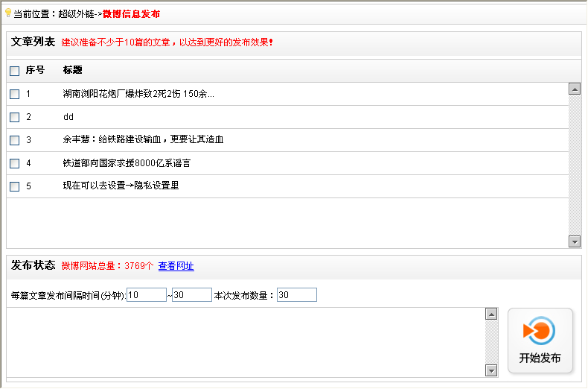
Task: Select title 余丰慧：给铁路建设输血
Action: pos(143,139)
